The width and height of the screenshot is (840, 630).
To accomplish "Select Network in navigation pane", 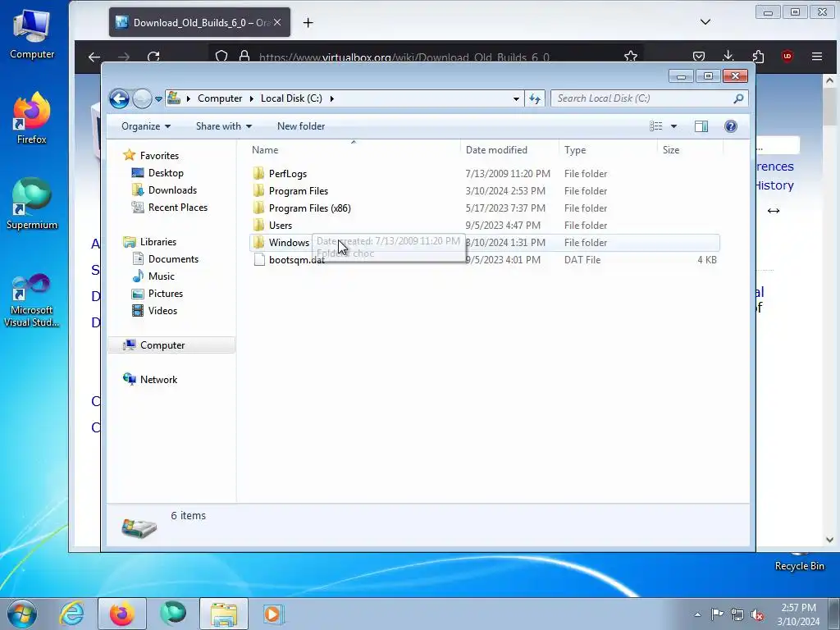I will (158, 380).
